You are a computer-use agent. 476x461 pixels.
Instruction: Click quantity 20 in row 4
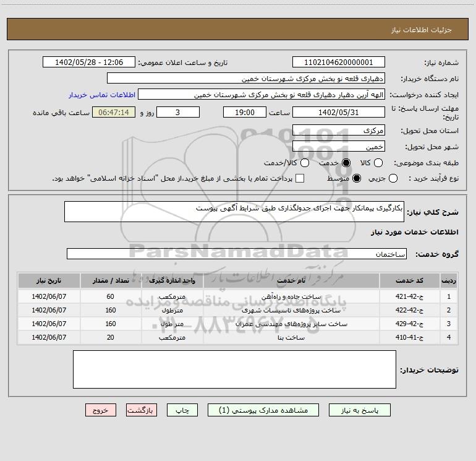111,337
